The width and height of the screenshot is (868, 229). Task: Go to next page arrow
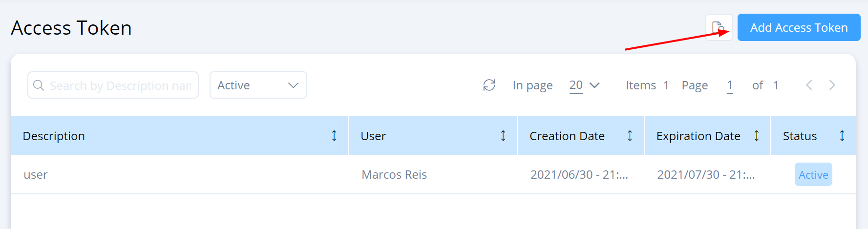tap(832, 85)
